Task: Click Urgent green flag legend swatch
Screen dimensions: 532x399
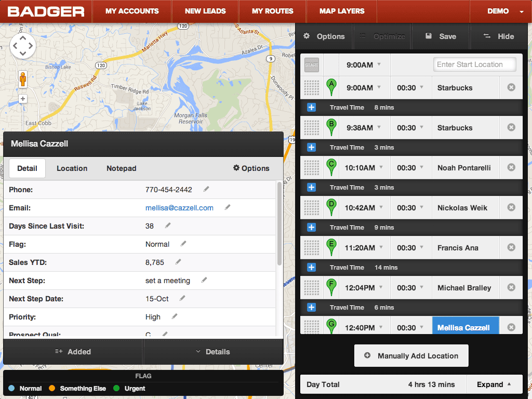Action: pos(116,388)
